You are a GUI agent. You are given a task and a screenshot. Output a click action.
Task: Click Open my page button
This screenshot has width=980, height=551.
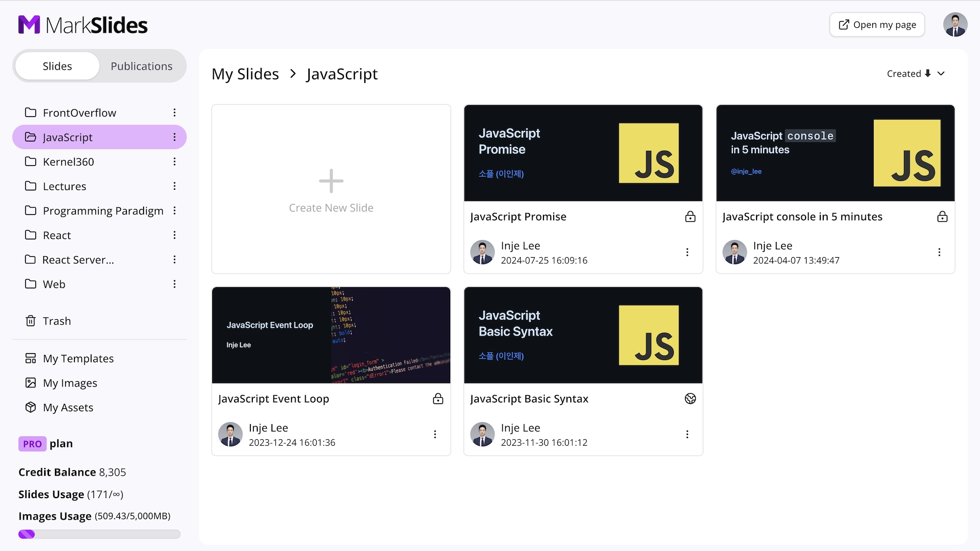click(877, 24)
